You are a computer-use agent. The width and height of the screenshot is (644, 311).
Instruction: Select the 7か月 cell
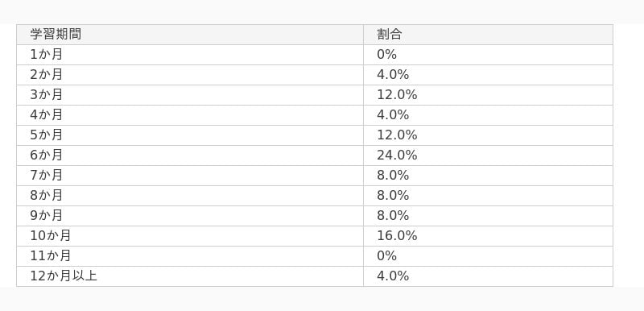tap(190, 176)
